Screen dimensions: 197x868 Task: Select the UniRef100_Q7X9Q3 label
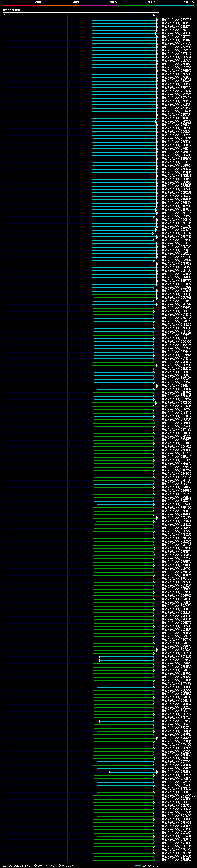177,47
